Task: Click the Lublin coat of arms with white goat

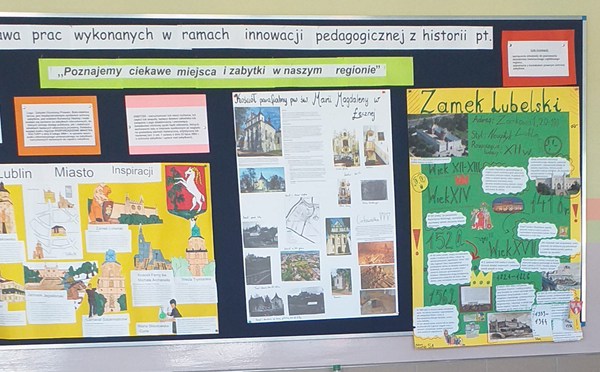Action: (186, 191)
